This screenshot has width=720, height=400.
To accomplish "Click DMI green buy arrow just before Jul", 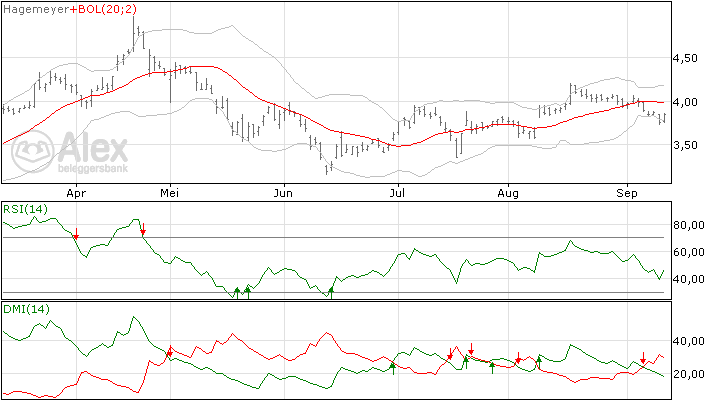I will tap(393, 368).
